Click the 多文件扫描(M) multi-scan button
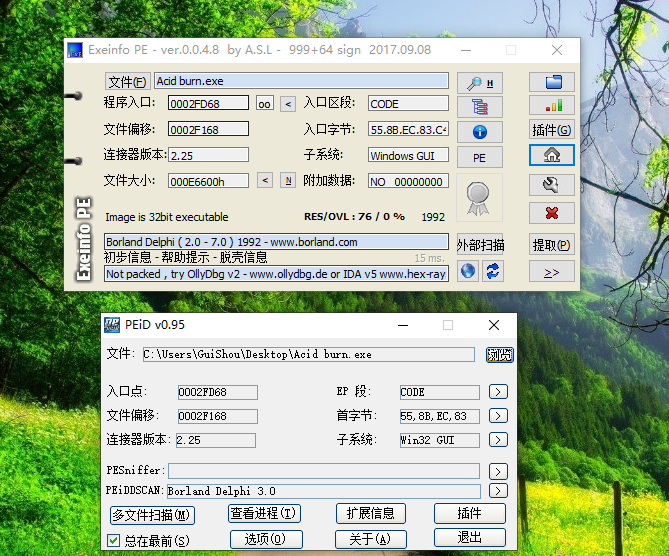The width and height of the screenshot is (669, 556). coord(152,515)
